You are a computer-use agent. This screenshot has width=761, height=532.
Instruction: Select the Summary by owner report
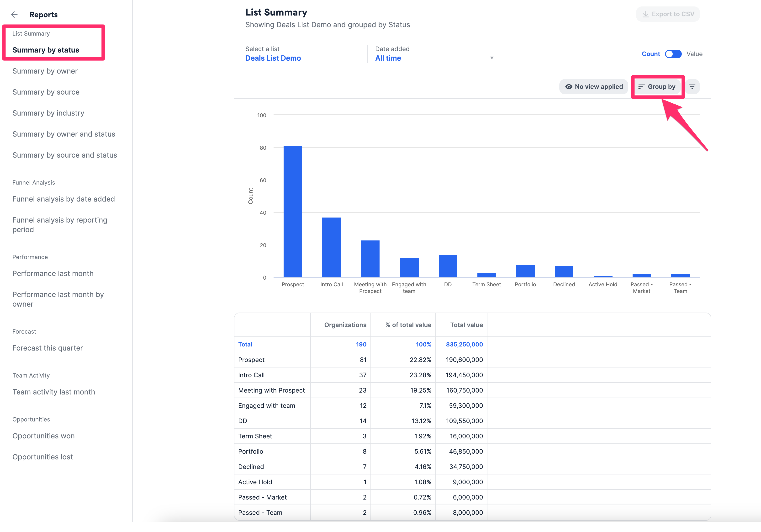[45, 71]
